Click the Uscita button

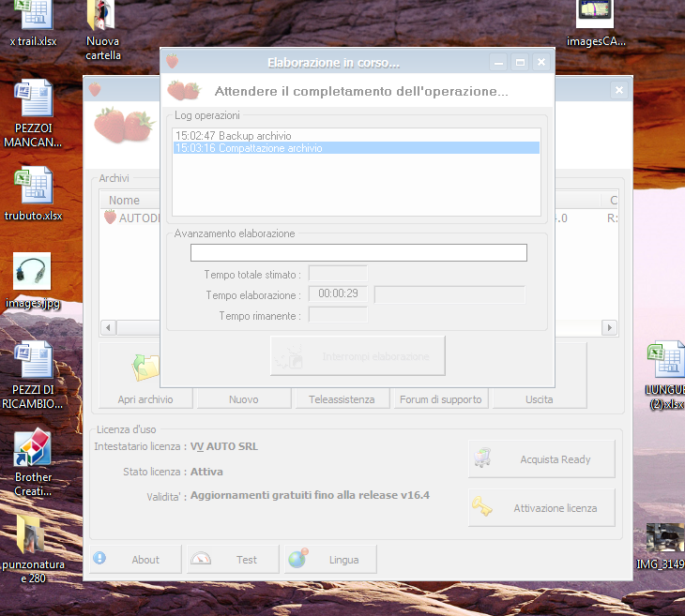540,375
